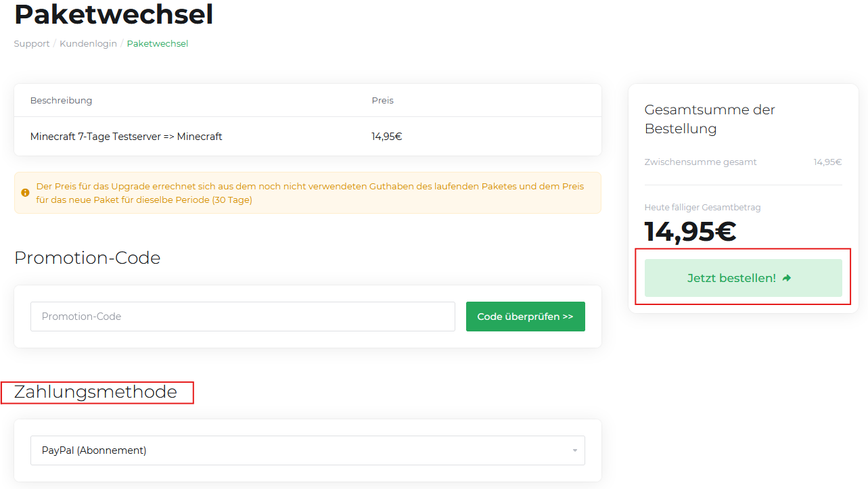
Task: Click the Zahlungsmethode section heading
Action: coord(95,392)
